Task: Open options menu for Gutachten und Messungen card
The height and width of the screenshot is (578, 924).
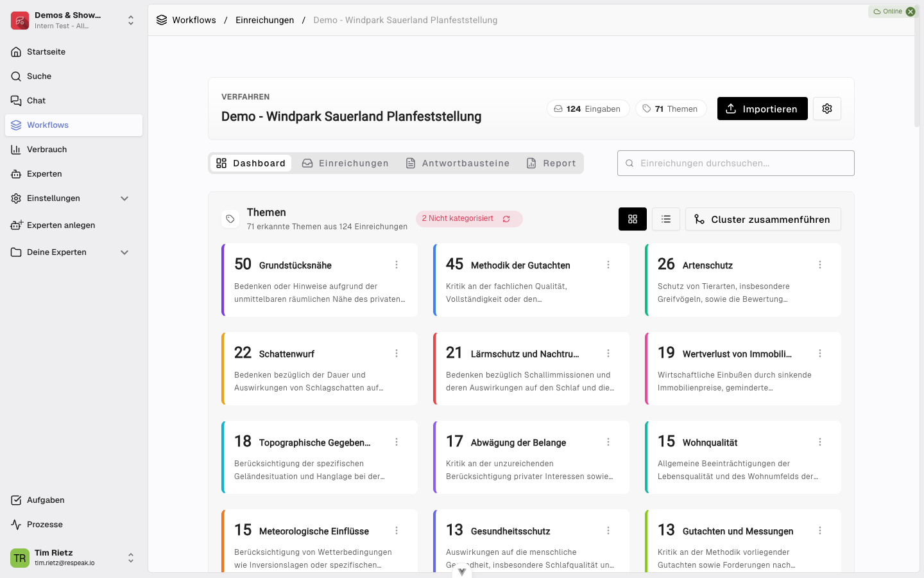Action: [x=820, y=530]
